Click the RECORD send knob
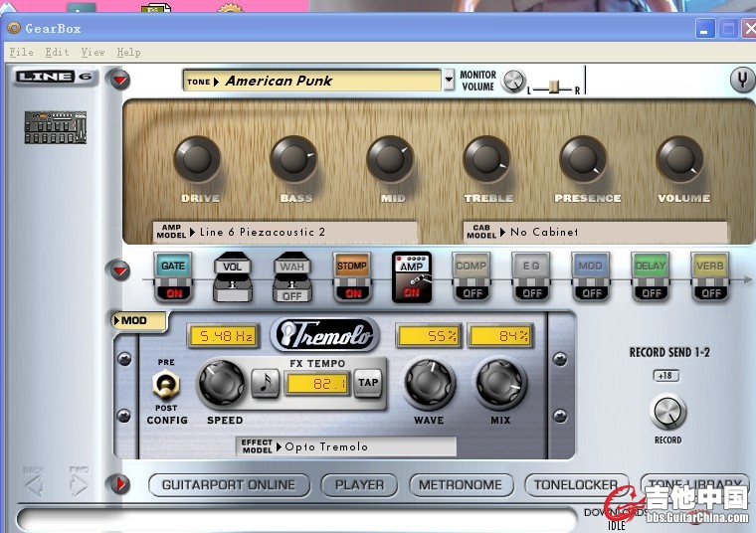This screenshot has height=533, width=756. tap(668, 413)
